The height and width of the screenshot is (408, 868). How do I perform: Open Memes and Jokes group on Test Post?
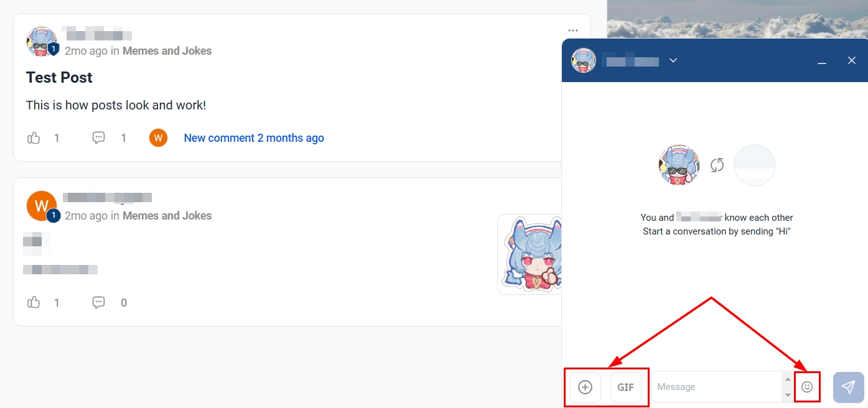167,51
